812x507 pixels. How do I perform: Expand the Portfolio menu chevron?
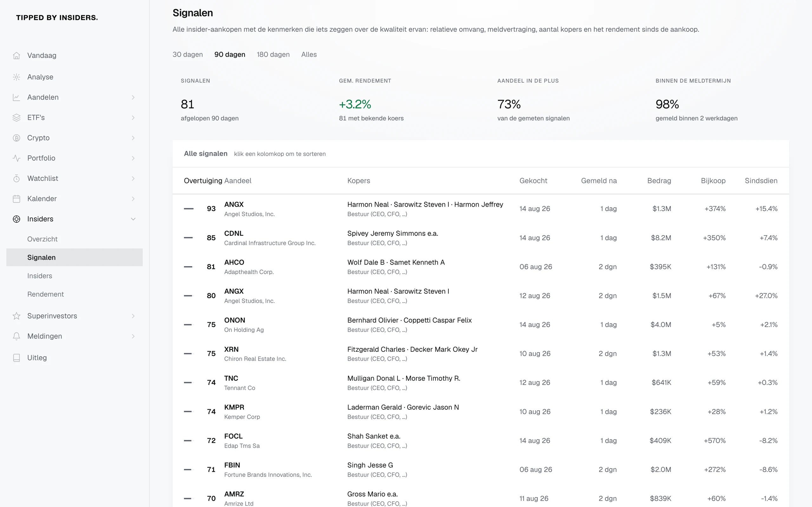tap(133, 158)
